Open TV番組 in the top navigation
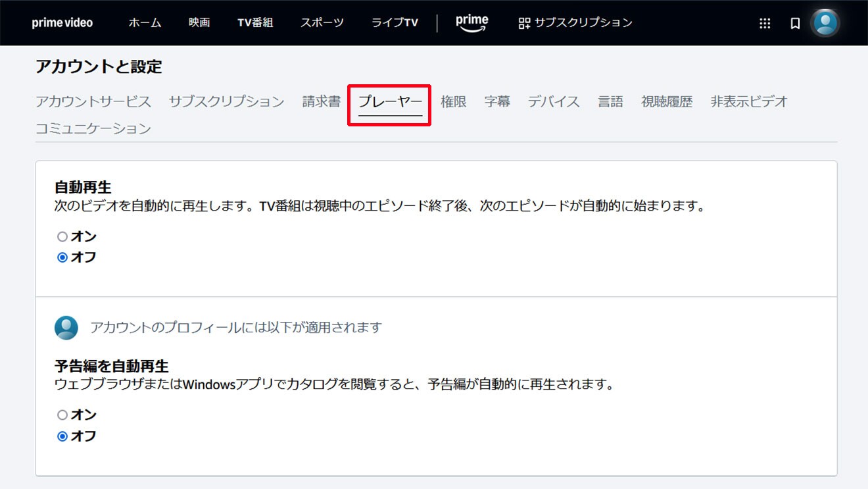Viewport: 868px width, 489px height. tap(255, 23)
